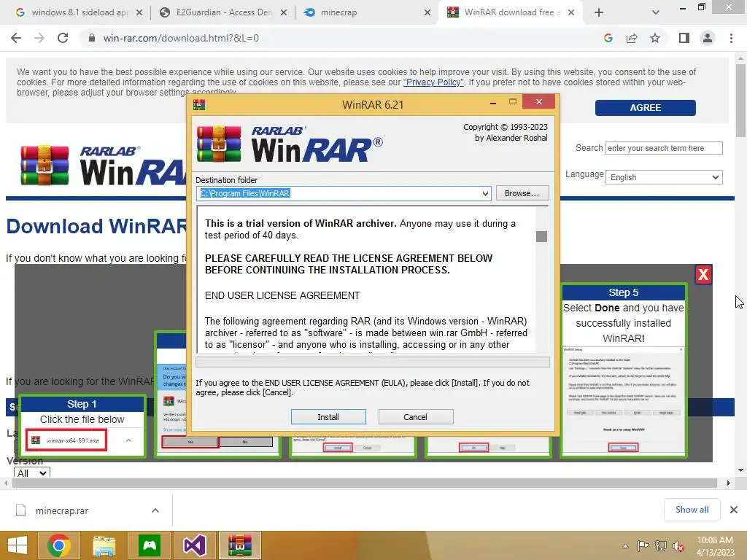The width and height of the screenshot is (747, 560).
Task: Go forward in browser history
Action: click(39, 38)
